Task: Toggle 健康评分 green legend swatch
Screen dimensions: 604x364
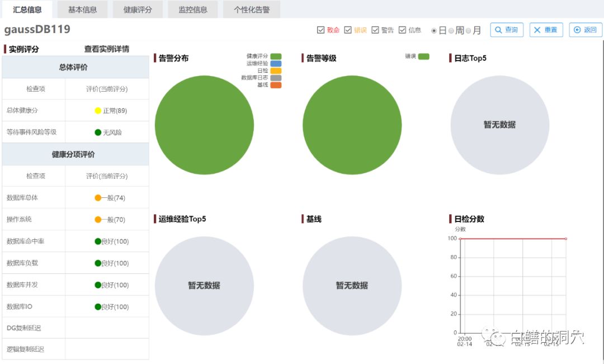Action: coord(276,56)
